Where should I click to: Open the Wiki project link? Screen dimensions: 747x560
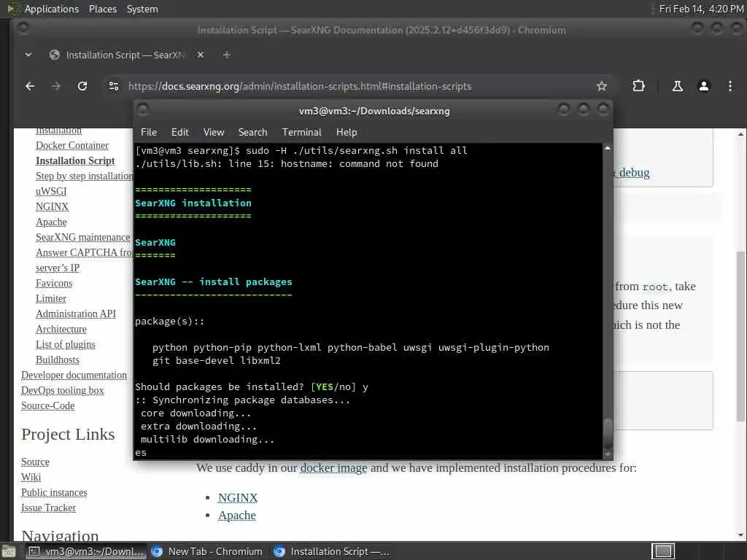coord(31,477)
